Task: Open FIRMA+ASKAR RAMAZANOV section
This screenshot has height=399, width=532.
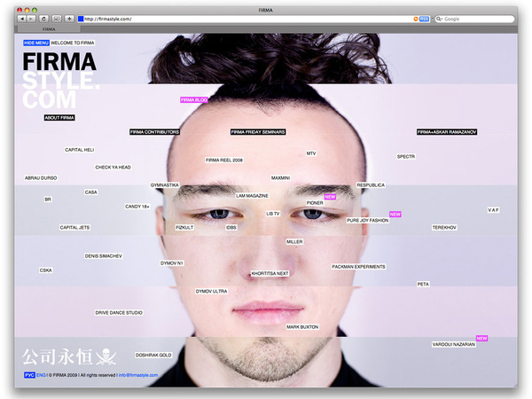Action: (447, 132)
